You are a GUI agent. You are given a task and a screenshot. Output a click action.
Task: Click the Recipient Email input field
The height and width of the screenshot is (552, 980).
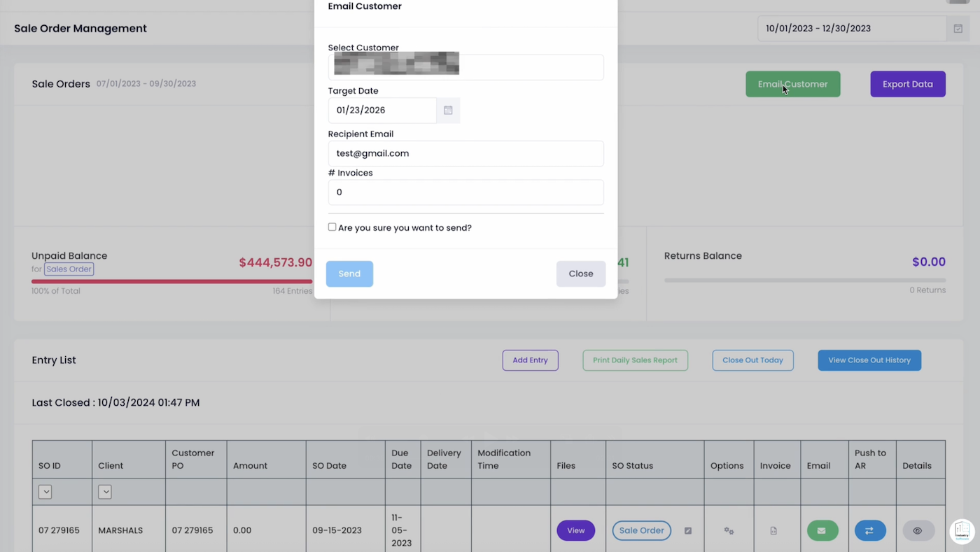click(465, 153)
